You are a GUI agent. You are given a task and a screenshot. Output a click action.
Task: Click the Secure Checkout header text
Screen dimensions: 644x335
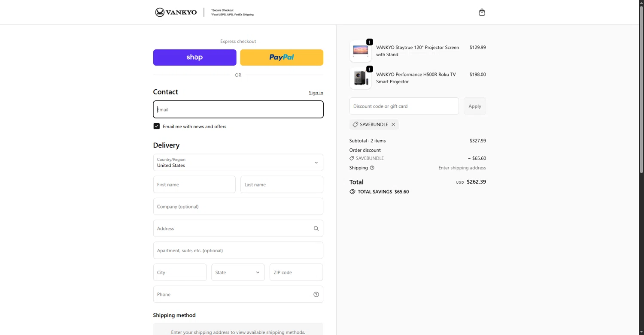pyautogui.click(x=222, y=10)
